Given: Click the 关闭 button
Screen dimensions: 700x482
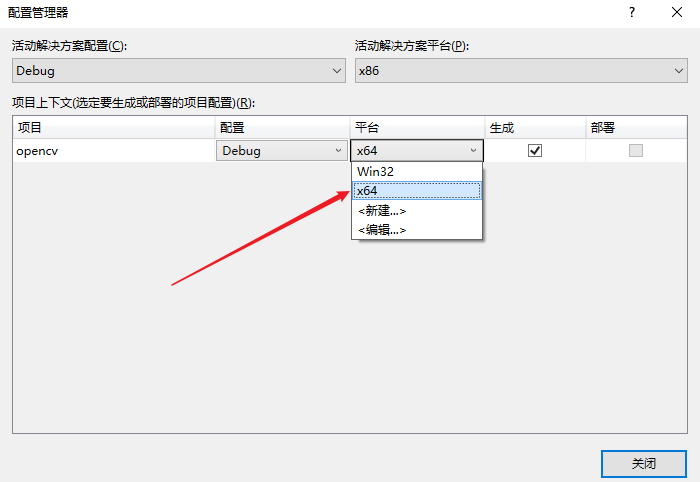Looking at the screenshot, I should [x=644, y=464].
